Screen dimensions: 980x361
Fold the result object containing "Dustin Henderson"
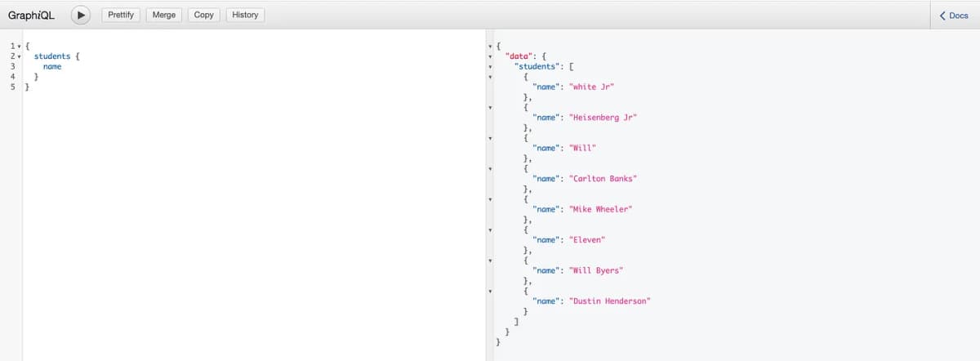[490, 291]
